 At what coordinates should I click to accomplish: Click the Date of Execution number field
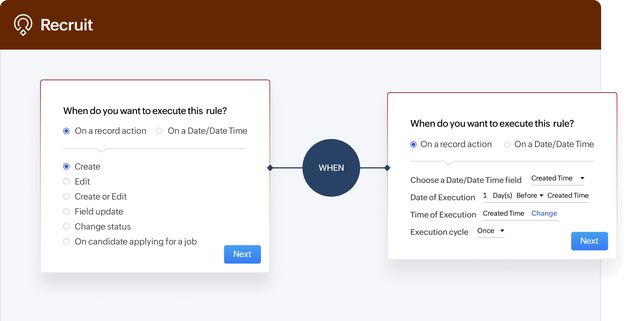coord(485,196)
